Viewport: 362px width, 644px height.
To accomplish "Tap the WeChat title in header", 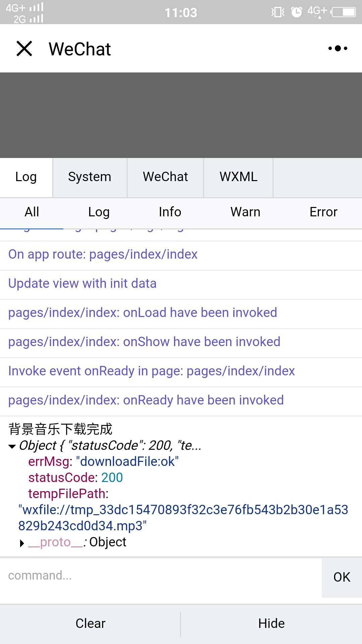I will point(80,49).
